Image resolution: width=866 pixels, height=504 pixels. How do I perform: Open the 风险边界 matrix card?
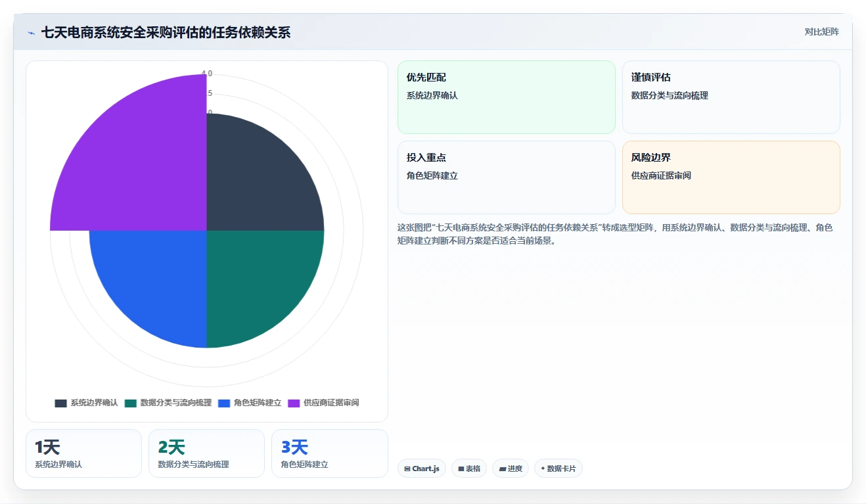point(731,177)
